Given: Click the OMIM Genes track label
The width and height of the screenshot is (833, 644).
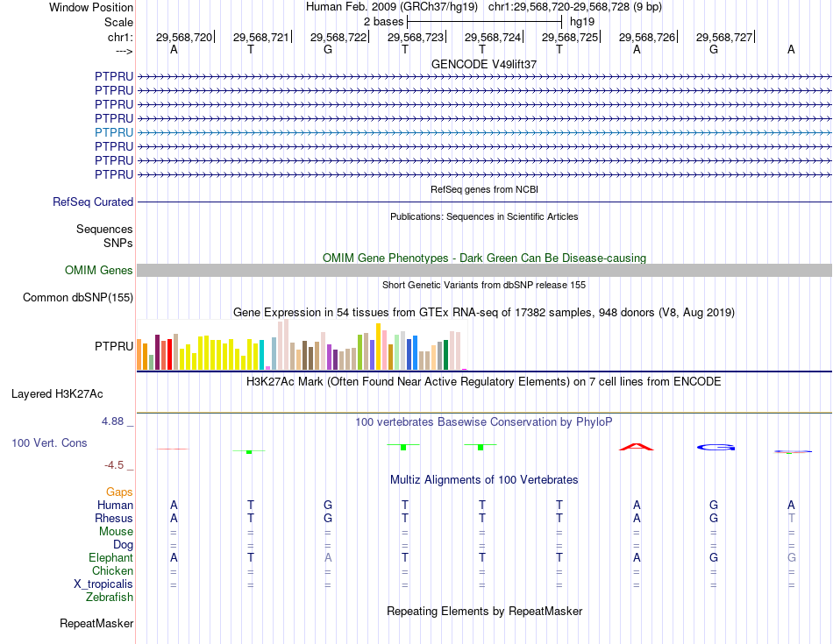Looking at the screenshot, I should [99, 270].
